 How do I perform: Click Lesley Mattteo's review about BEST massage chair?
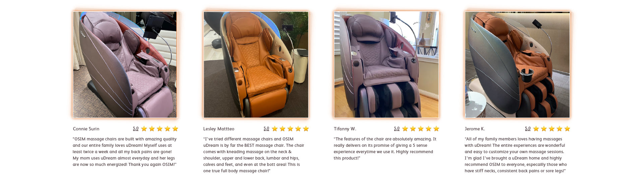click(254, 155)
